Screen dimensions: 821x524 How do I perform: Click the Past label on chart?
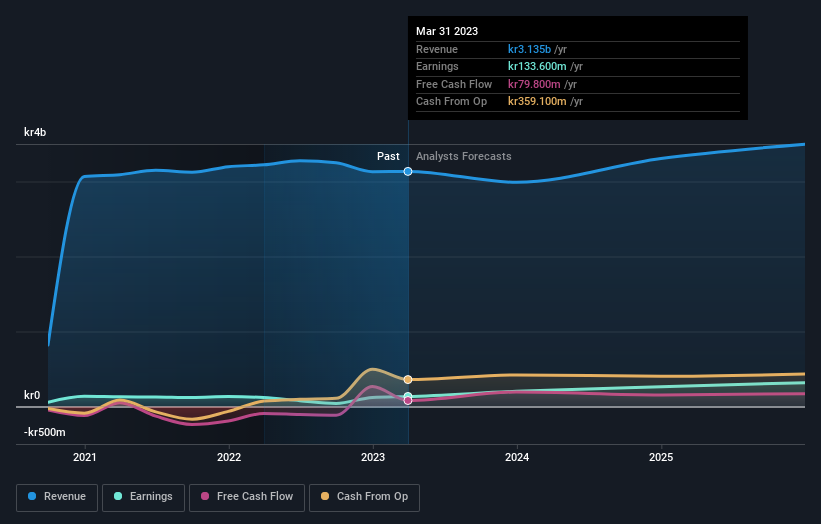(388, 157)
